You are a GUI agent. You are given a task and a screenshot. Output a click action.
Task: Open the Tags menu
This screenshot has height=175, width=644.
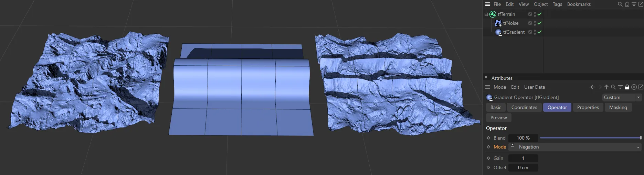click(557, 4)
